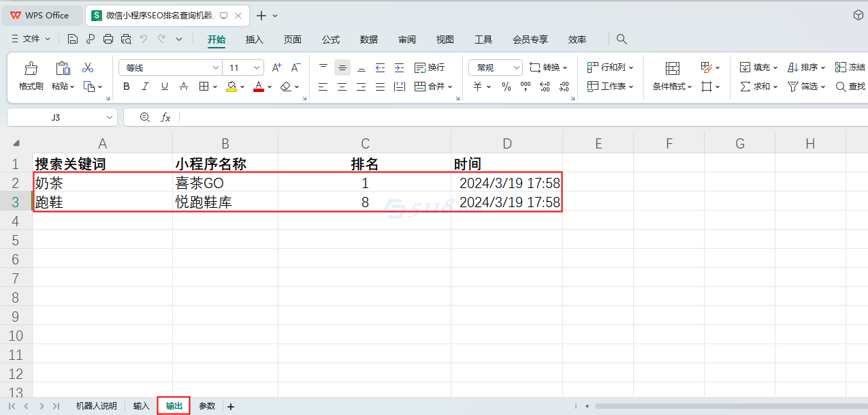Apply the yellow fill color swatch
Screen dimensions: 868x415
[x=231, y=87]
